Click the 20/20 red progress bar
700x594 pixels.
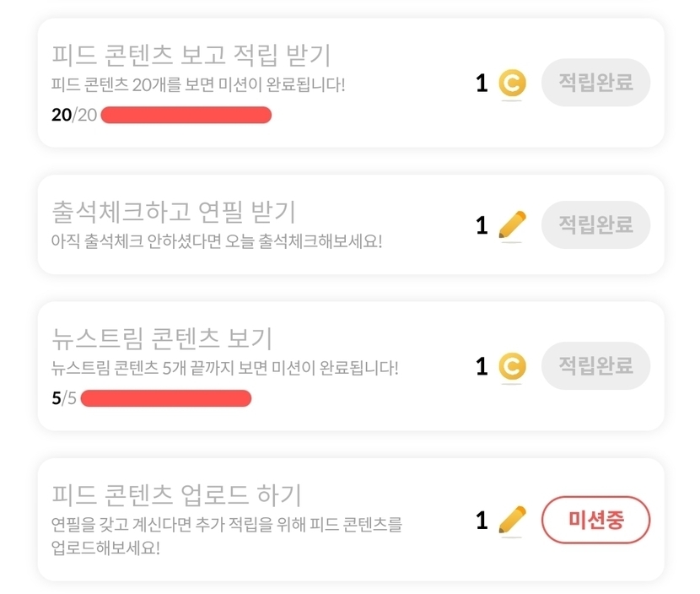click(186, 115)
